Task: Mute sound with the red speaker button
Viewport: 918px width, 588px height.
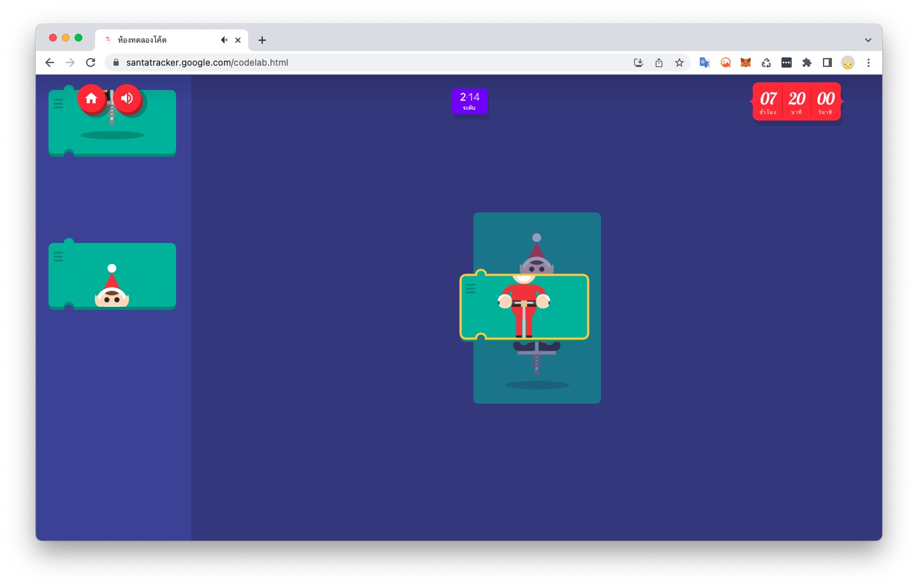Action: point(127,98)
